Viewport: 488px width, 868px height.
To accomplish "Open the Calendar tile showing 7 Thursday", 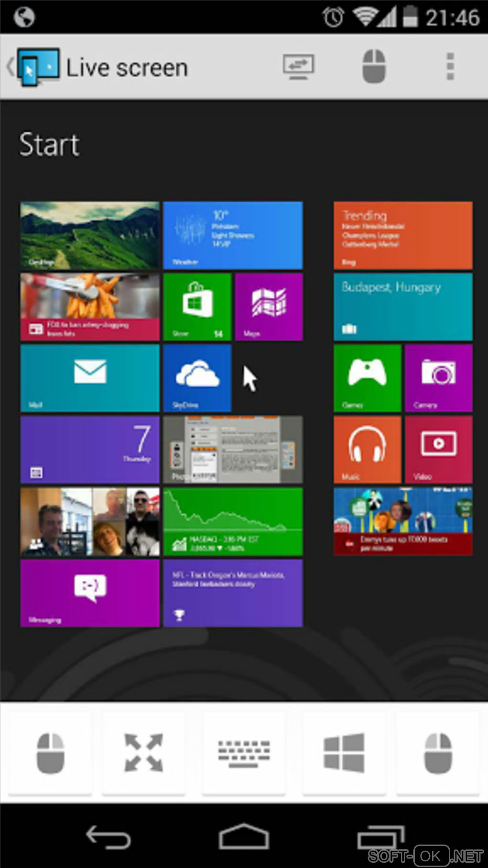I will [x=90, y=450].
